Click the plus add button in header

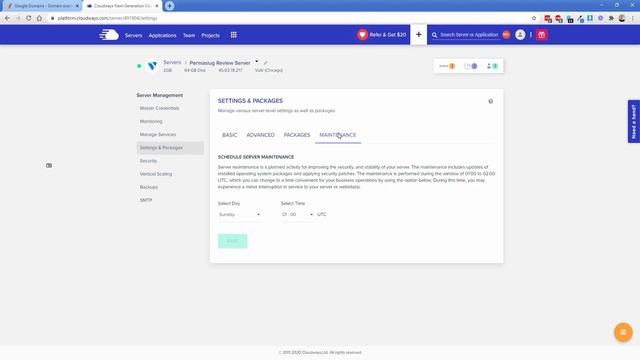click(418, 35)
